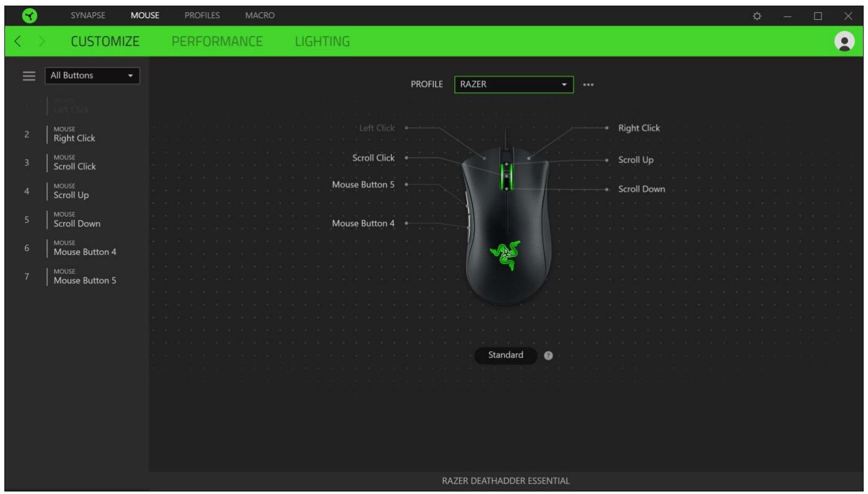Screen dimensions: 868x494
Task: Open the settings gear icon
Action: pyautogui.click(x=756, y=15)
